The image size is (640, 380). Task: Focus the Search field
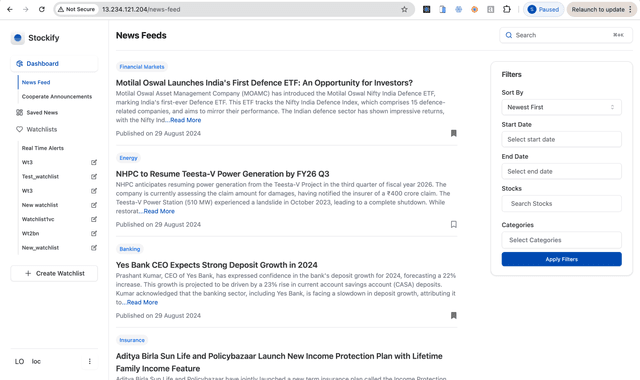[x=566, y=35]
